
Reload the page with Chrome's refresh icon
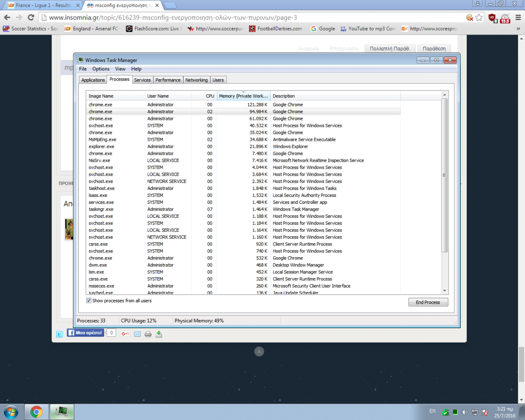tap(31, 17)
